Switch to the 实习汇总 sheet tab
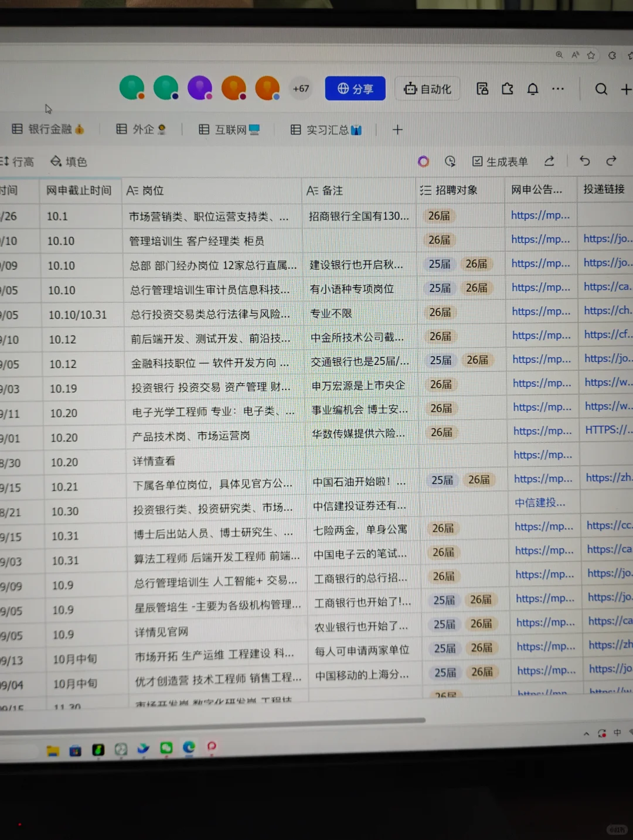Viewport: 633px width, 840px height. 326,129
